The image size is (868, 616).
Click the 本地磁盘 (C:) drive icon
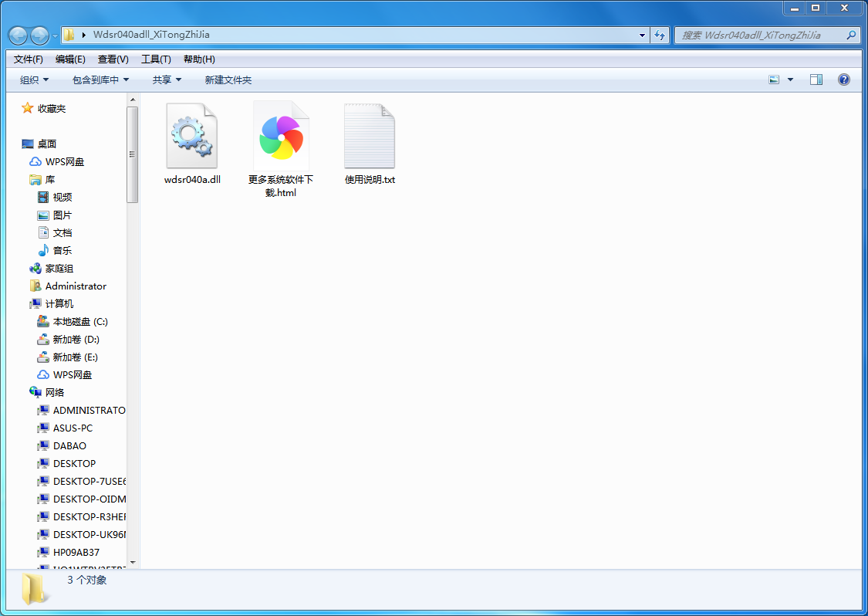(43, 321)
